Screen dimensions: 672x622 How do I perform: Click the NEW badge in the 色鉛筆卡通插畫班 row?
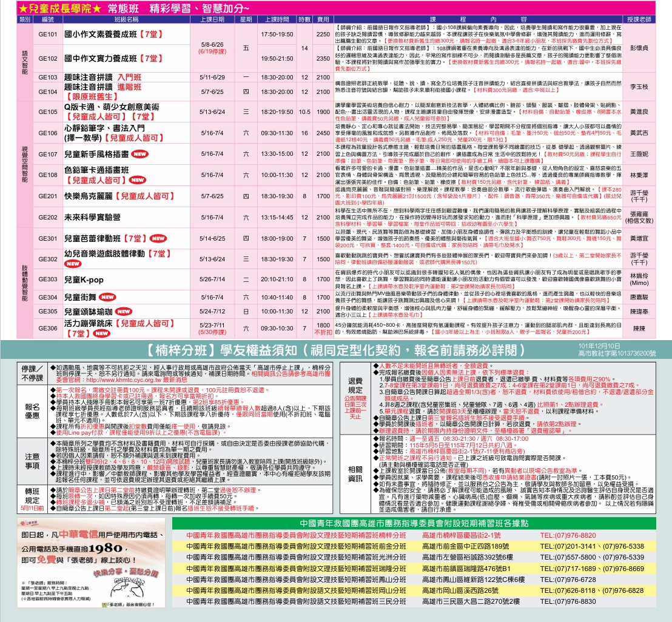tap(136, 180)
